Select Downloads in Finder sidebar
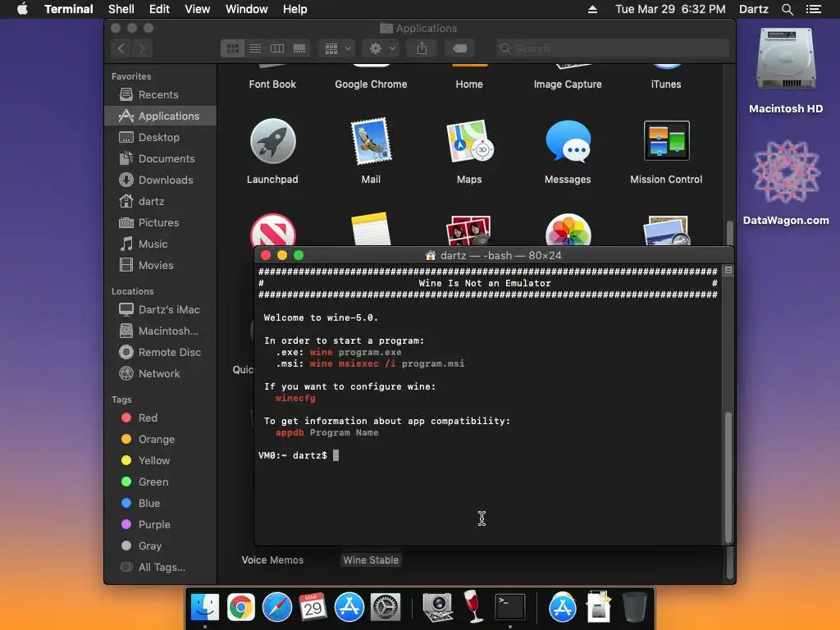Screen dimensions: 840x630 [x=160, y=180]
